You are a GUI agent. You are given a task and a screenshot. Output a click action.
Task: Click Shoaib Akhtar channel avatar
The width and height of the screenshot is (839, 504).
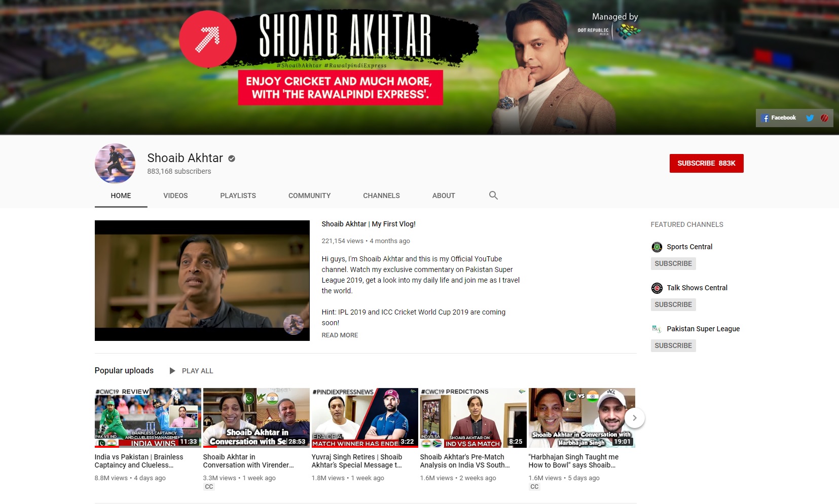115,164
